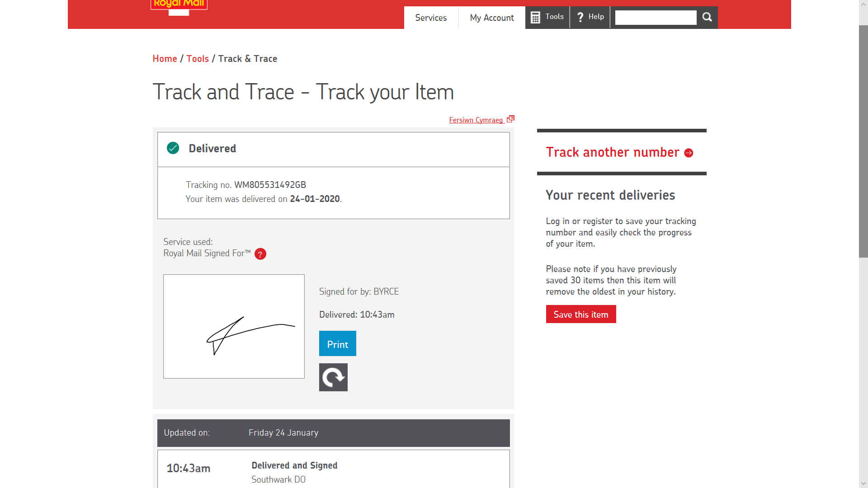
Task: Focus the site search input field
Action: point(656,17)
